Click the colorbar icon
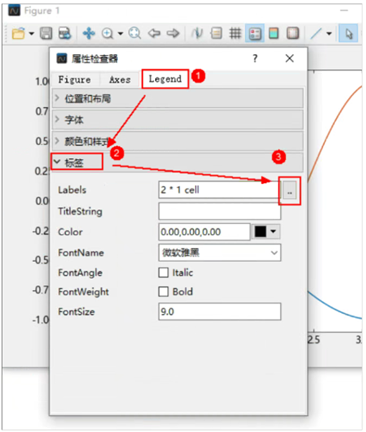This screenshot has width=366, height=432. coord(274,33)
